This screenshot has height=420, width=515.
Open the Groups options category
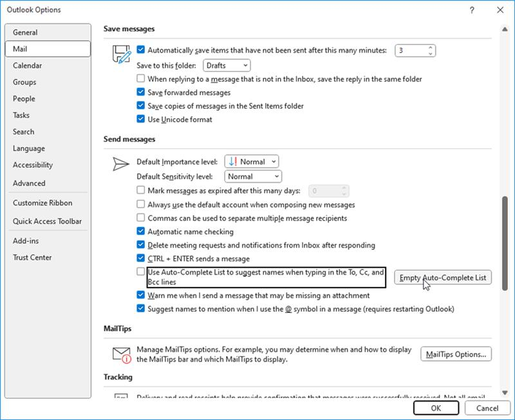pyautogui.click(x=48, y=82)
